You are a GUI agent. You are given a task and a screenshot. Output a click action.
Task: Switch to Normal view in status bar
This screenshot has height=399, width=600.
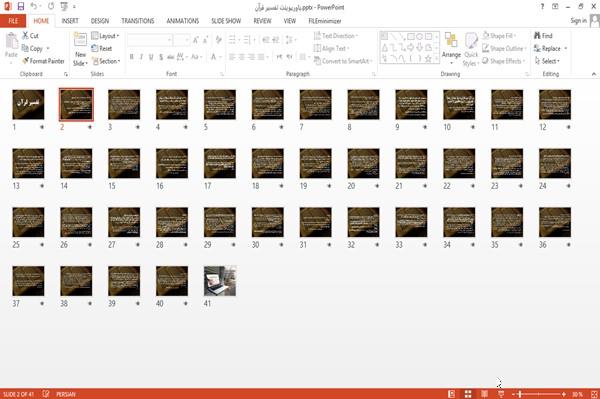[x=452, y=394]
